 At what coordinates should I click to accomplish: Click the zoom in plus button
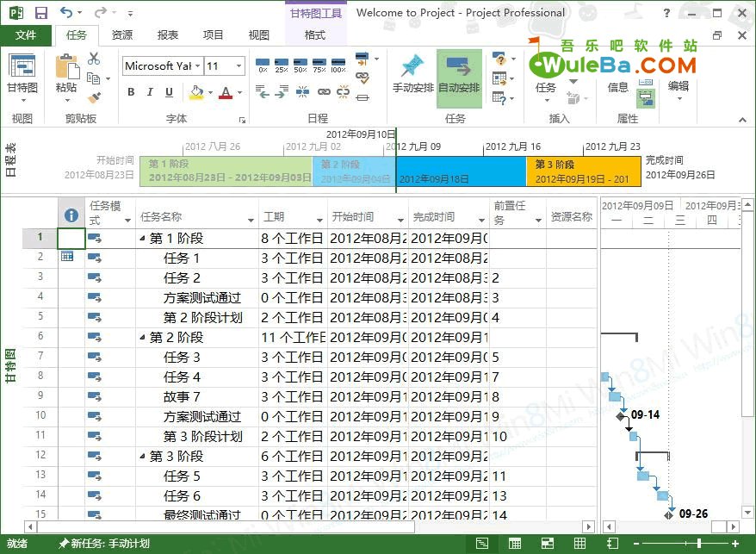735,544
